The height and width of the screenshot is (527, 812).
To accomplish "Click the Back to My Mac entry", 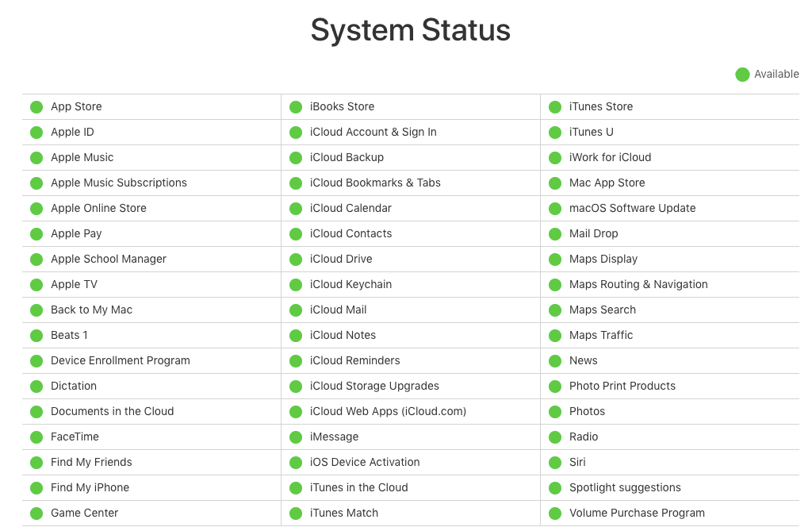I will (92, 310).
